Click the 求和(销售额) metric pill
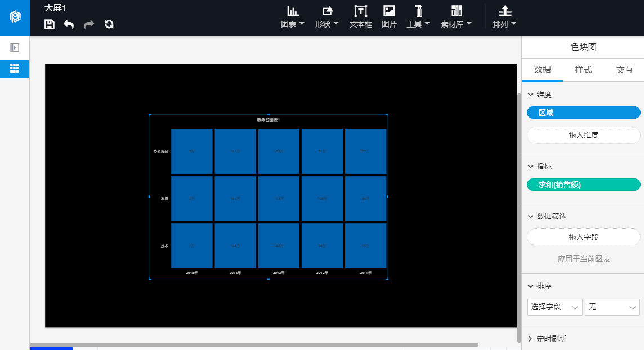This screenshot has height=350, width=644. coord(583,185)
